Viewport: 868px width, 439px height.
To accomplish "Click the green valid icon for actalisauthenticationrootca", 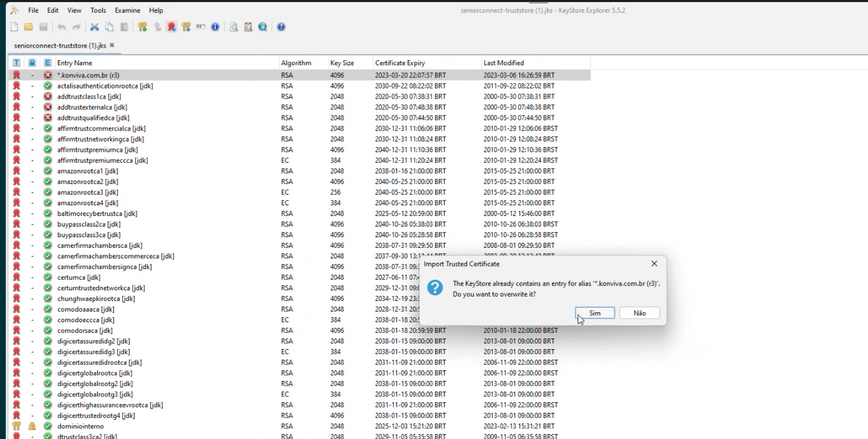I will point(48,86).
